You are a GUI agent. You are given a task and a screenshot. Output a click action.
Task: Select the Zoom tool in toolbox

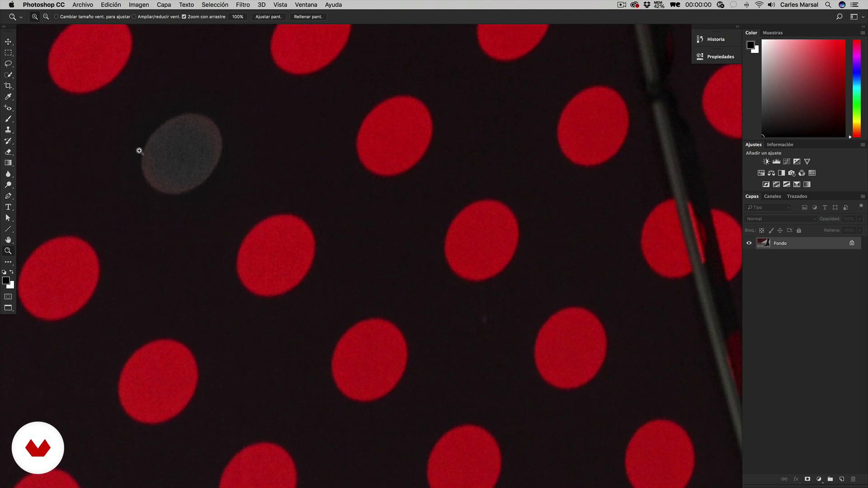pyautogui.click(x=8, y=251)
